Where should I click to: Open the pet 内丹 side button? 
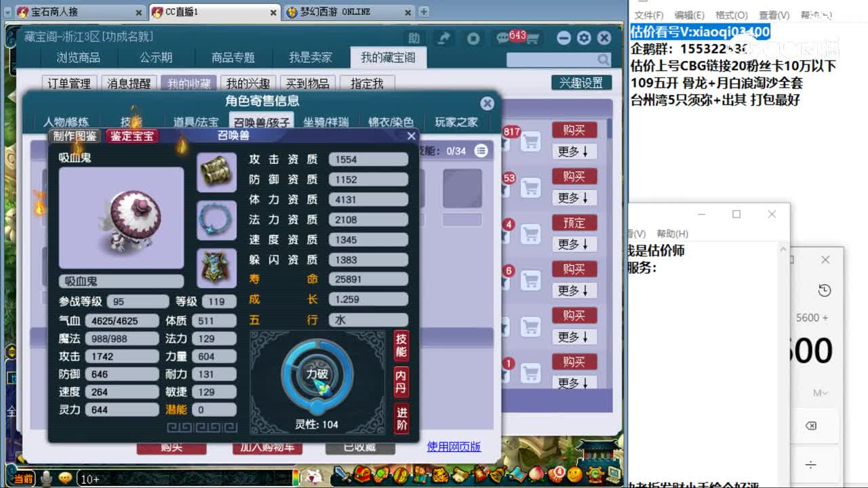(401, 383)
